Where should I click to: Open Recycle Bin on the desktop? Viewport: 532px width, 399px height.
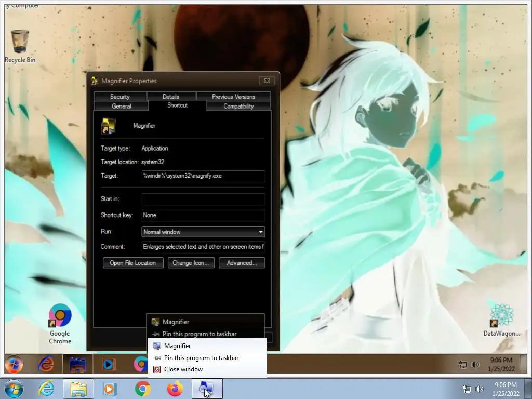(x=20, y=46)
